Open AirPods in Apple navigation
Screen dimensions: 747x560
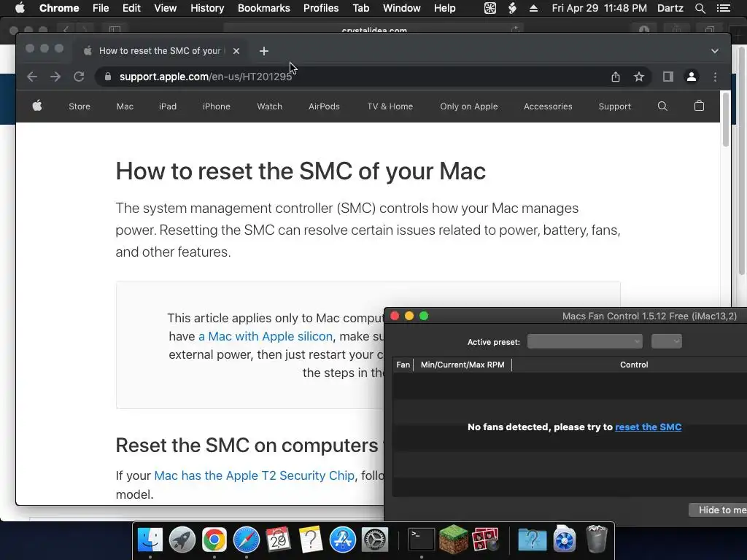click(x=324, y=106)
